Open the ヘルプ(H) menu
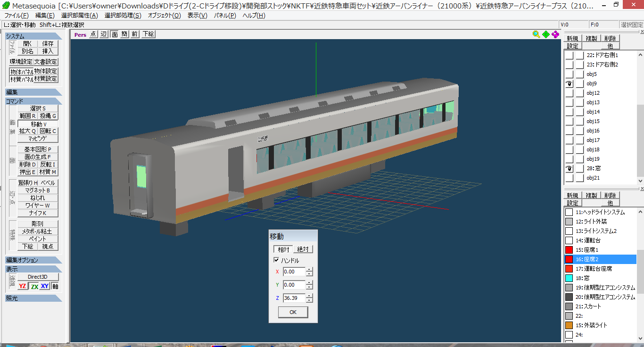This screenshot has height=347, width=644. [x=254, y=16]
